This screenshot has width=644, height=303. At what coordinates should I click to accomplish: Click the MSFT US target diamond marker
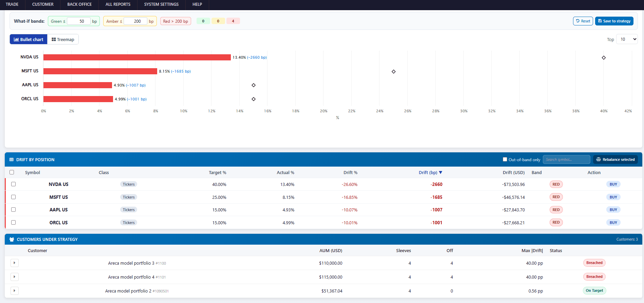coord(393,72)
